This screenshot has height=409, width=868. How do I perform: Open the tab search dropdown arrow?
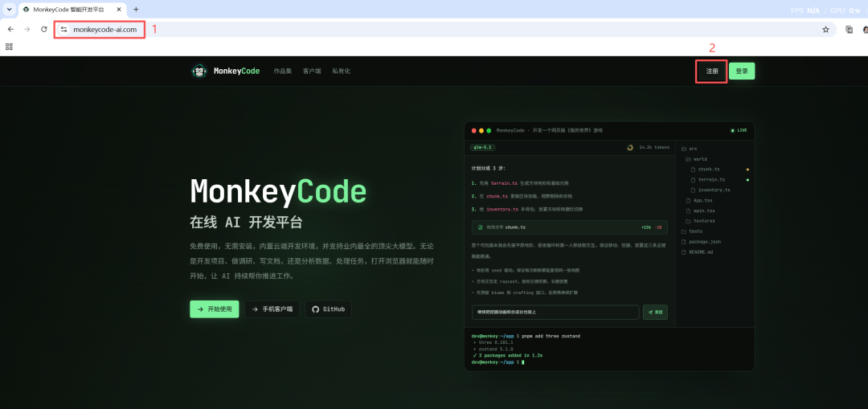(x=9, y=10)
